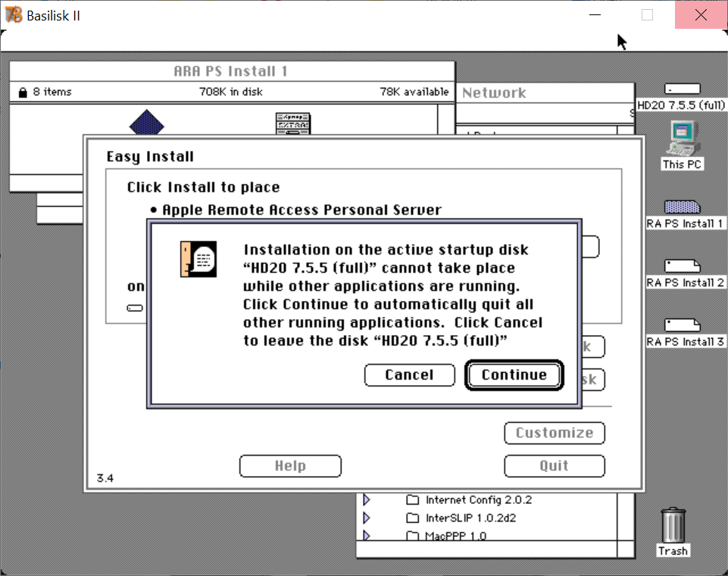Open the This PC desktop icon
This screenshot has height=576, width=728.
[x=682, y=138]
